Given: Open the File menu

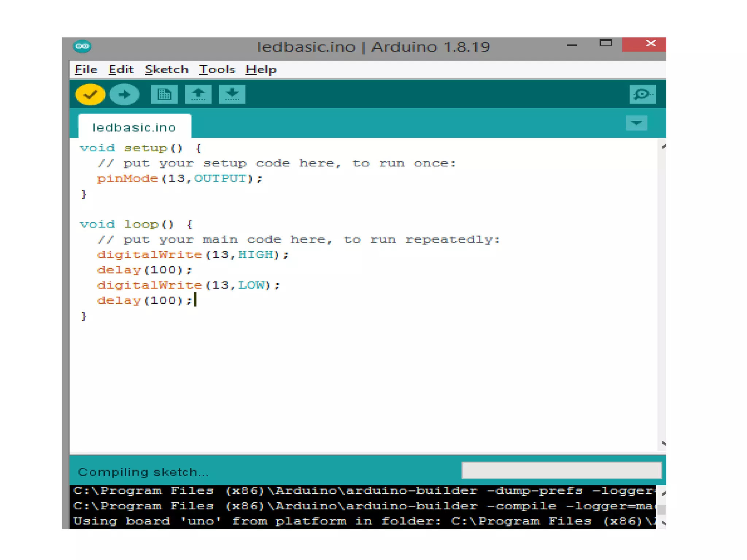Looking at the screenshot, I should point(86,70).
